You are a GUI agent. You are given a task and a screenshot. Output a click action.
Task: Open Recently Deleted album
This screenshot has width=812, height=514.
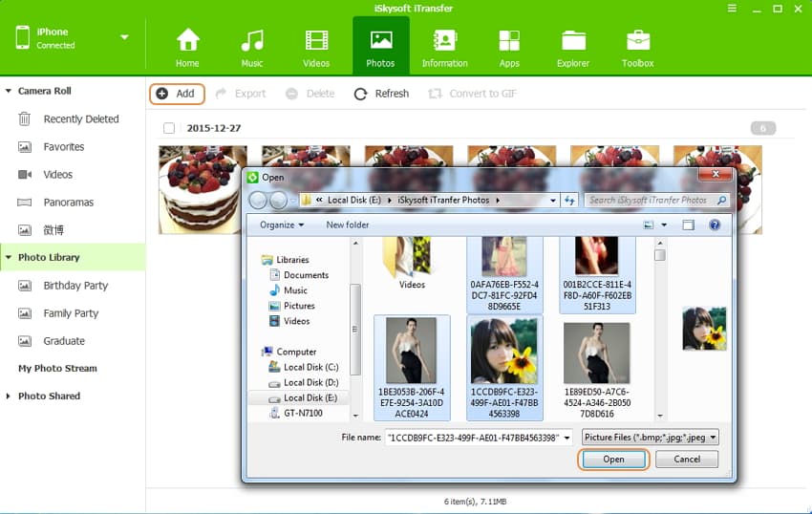pos(81,119)
